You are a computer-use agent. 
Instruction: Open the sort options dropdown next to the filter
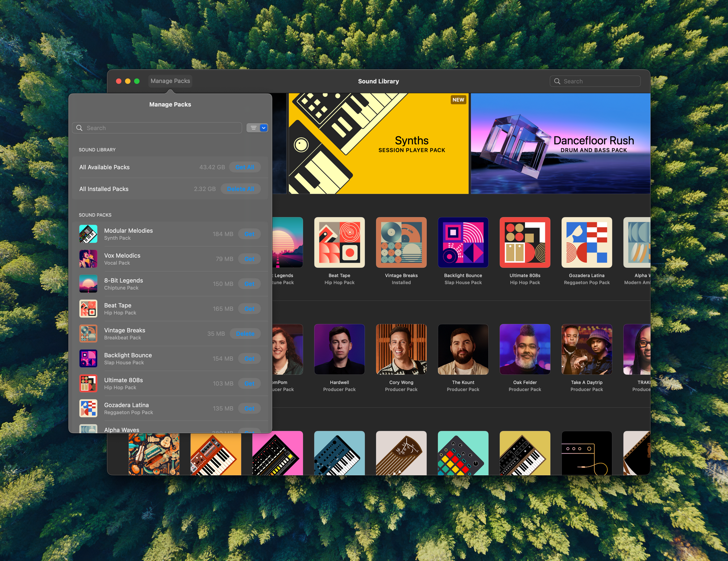tap(263, 128)
